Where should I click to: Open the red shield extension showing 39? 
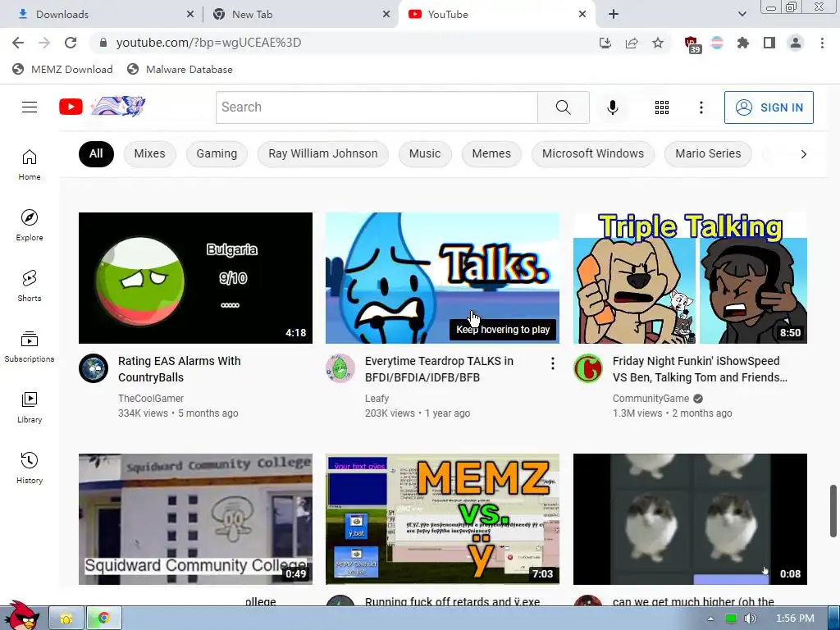692,44
